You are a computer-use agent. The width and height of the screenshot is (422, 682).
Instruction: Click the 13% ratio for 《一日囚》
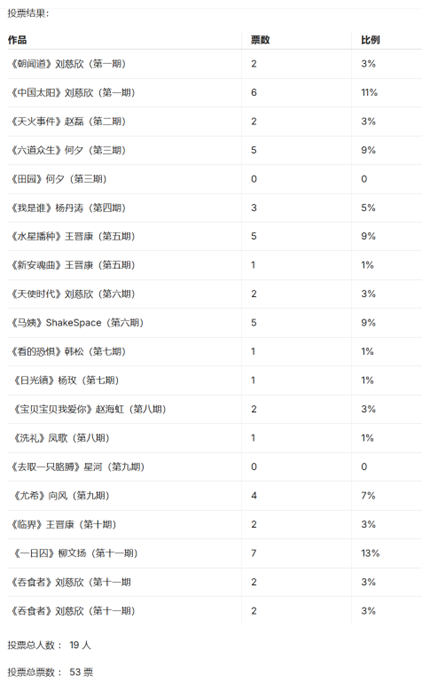click(x=370, y=553)
